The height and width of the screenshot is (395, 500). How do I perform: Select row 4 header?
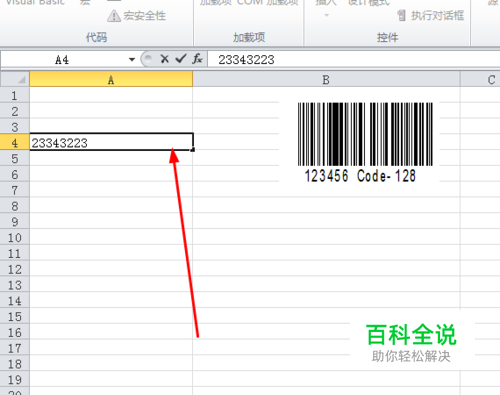tap(15, 143)
